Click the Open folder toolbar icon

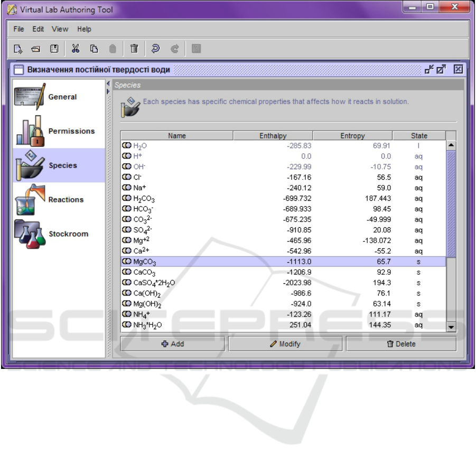36,49
